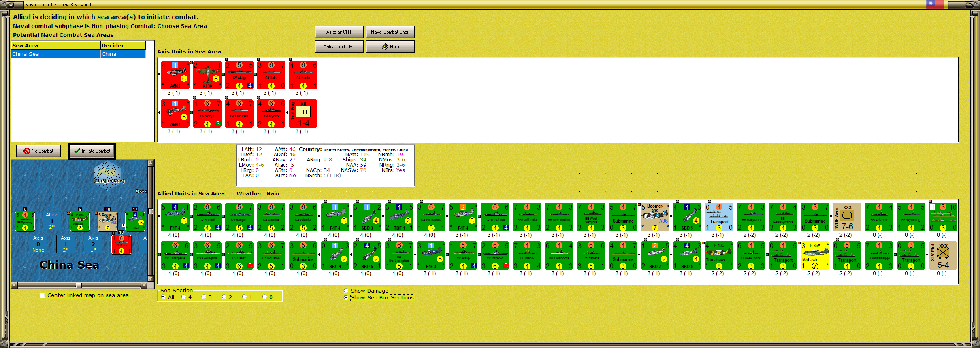Click the minimap vertical scrollbar down arrow

pos(151,279)
